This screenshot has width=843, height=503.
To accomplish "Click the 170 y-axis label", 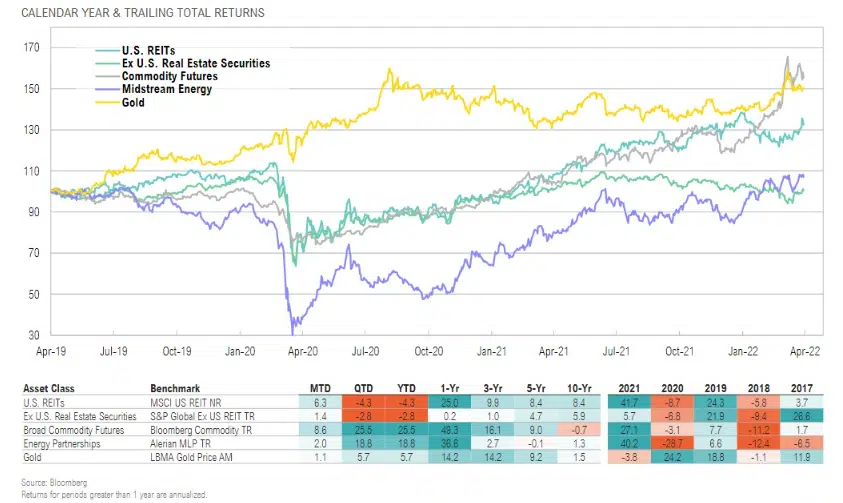I will 32,48.
